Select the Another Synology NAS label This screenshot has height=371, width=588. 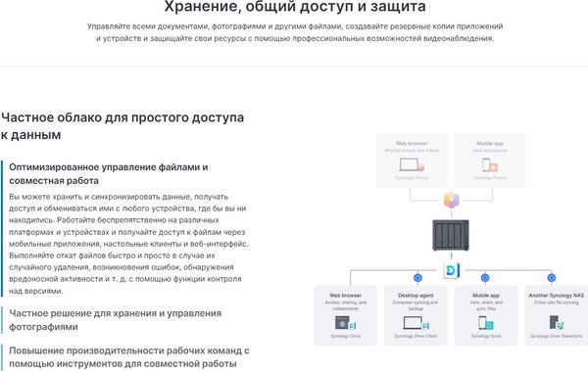coord(556,296)
